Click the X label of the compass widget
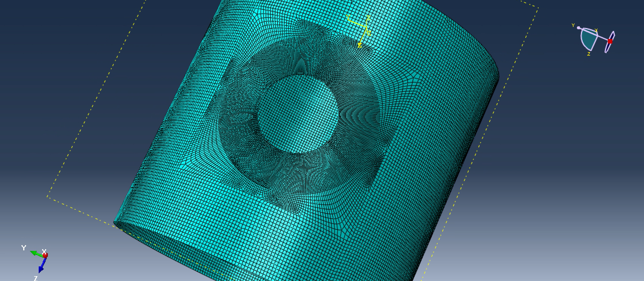The height and width of the screenshot is (281, 644). (x=596, y=30)
